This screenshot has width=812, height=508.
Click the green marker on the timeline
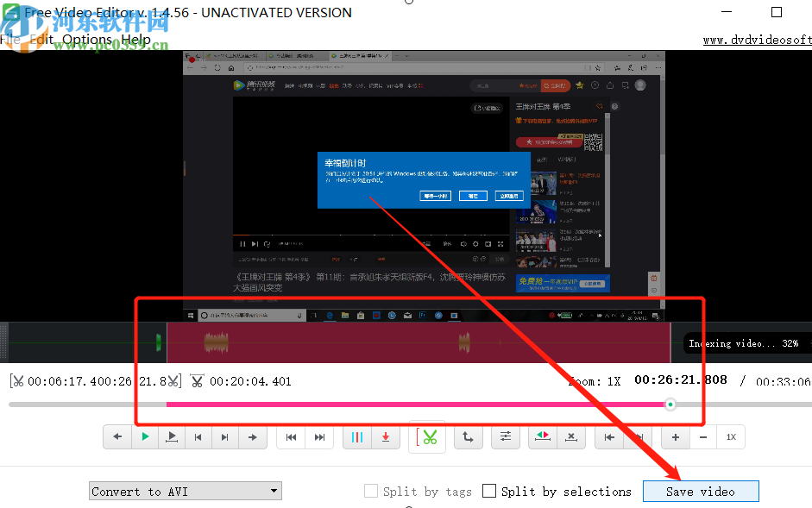(x=158, y=342)
